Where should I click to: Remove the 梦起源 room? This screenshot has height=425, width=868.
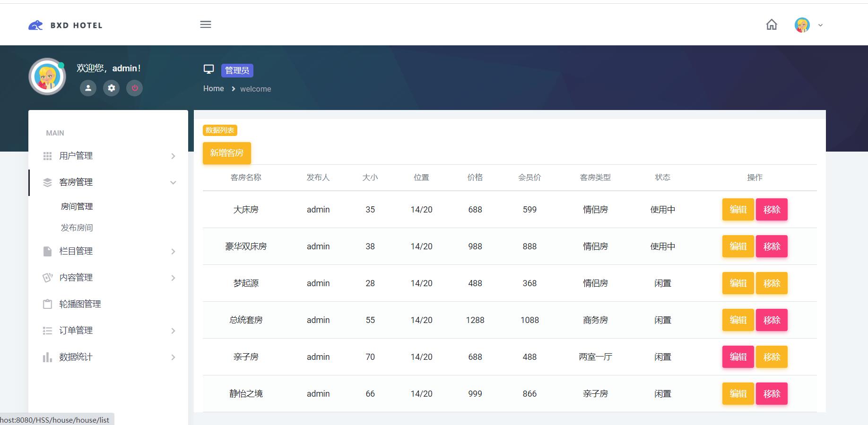772,283
